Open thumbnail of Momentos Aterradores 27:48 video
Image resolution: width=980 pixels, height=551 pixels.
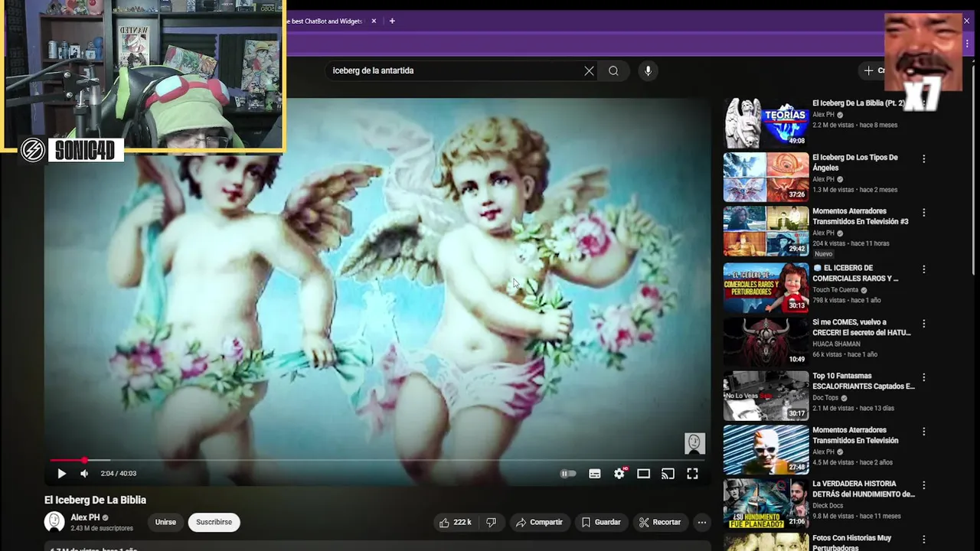766,451
